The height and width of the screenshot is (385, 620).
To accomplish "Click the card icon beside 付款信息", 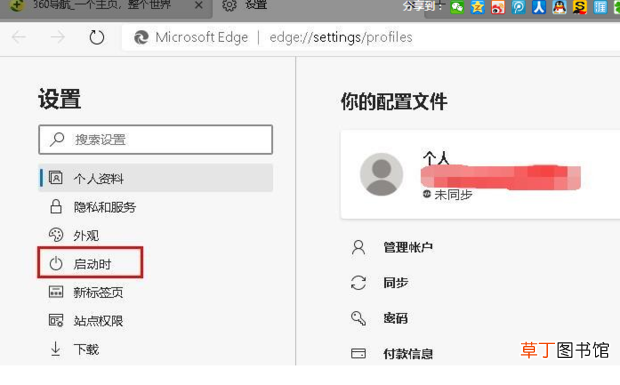I will pos(358,353).
